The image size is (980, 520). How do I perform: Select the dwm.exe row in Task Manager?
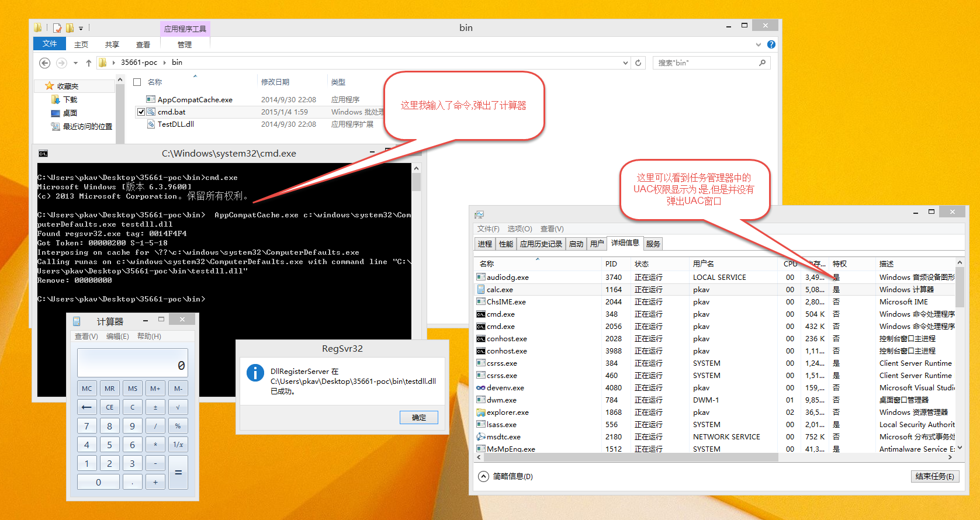tap(715, 400)
